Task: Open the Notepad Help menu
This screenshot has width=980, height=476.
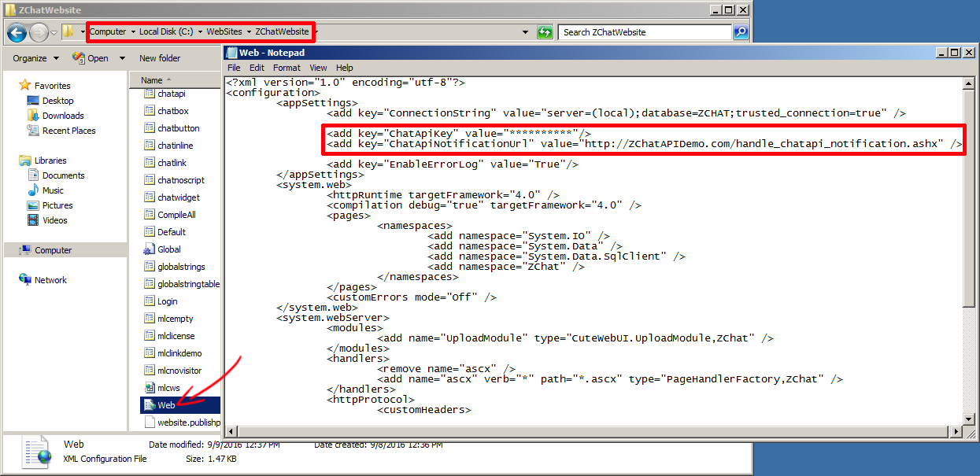Action: 345,68
